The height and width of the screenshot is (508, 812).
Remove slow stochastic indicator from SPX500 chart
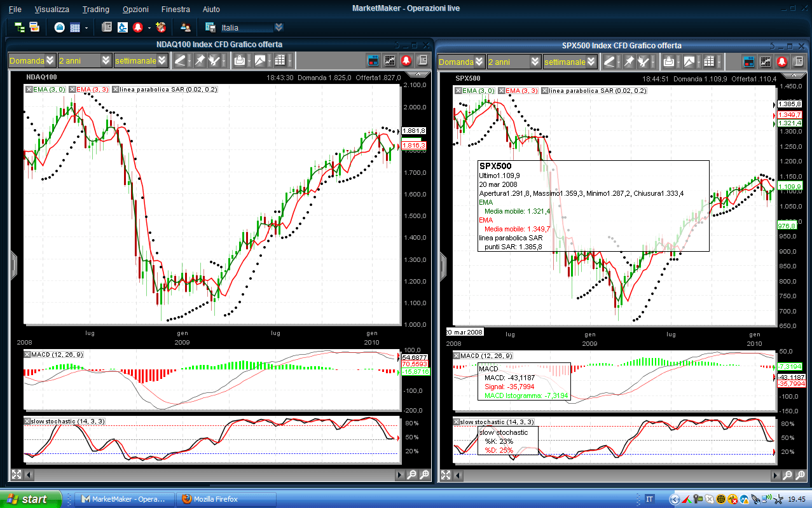click(457, 422)
